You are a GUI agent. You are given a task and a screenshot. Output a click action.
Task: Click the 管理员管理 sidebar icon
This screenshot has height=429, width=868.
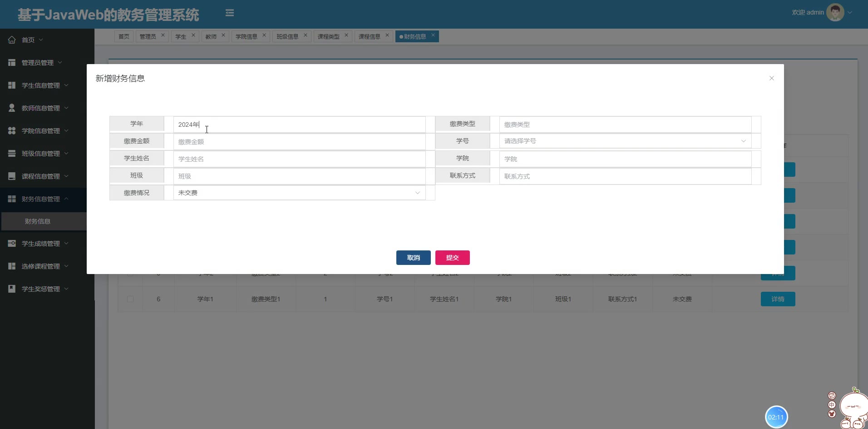[12, 63]
